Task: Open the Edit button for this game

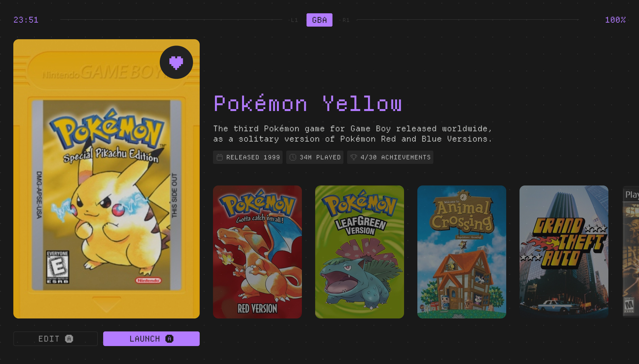Action: (56, 339)
